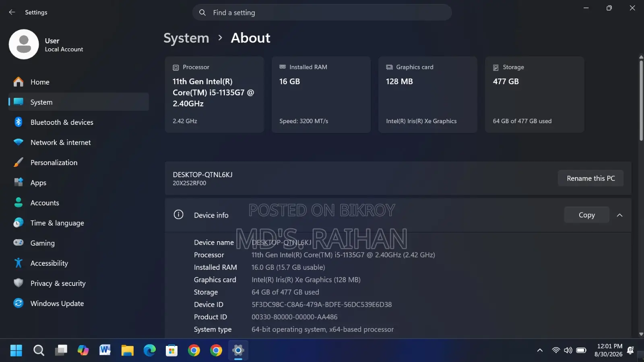Click Rename this PC button
The width and height of the screenshot is (644, 362).
click(x=590, y=178)
